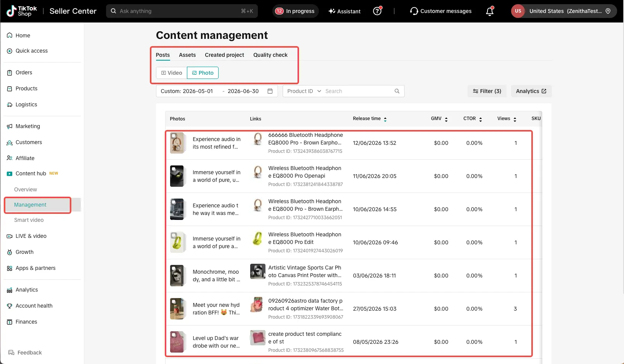Open the Filter (3) button
The image size is (624, 364).
487,91
